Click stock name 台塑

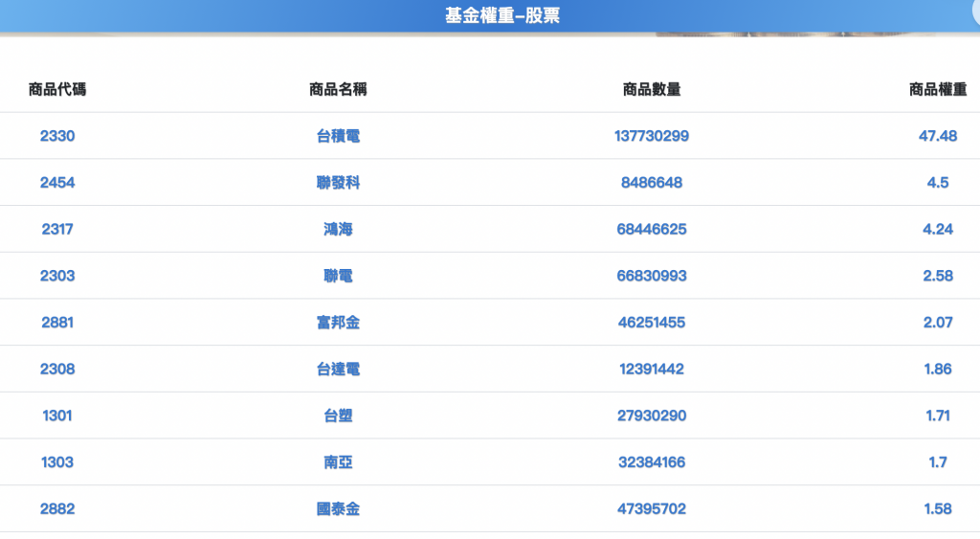point(338,415)
